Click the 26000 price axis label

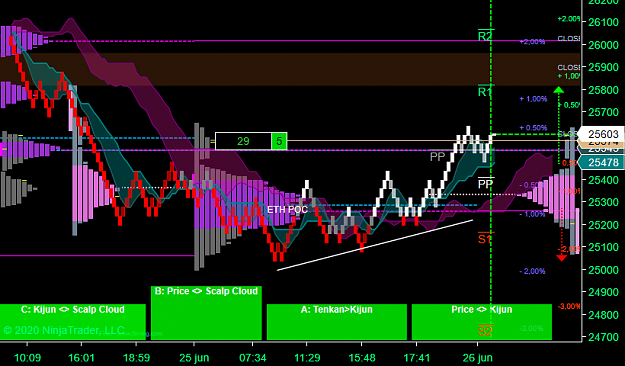click(603, 45)
